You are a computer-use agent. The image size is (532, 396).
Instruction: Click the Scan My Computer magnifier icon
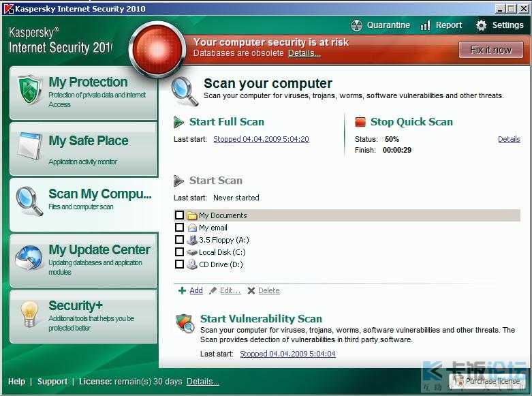[29, 201]
